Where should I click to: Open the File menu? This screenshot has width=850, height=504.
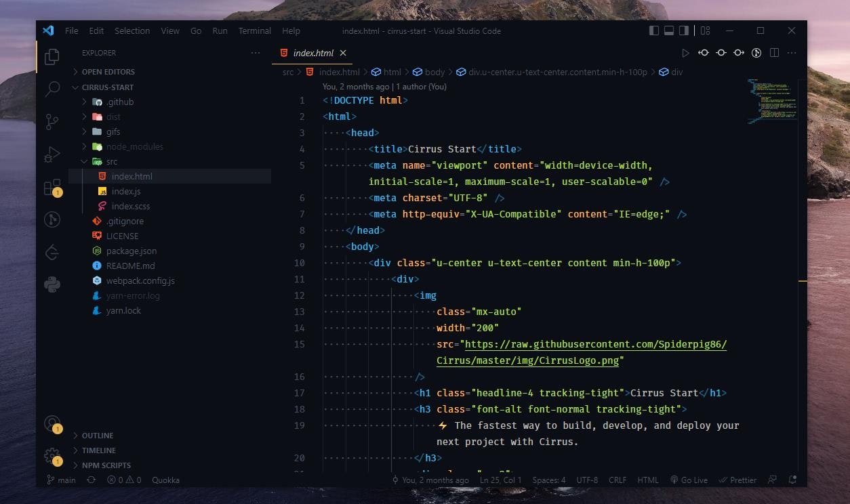[x=72, y=30]
